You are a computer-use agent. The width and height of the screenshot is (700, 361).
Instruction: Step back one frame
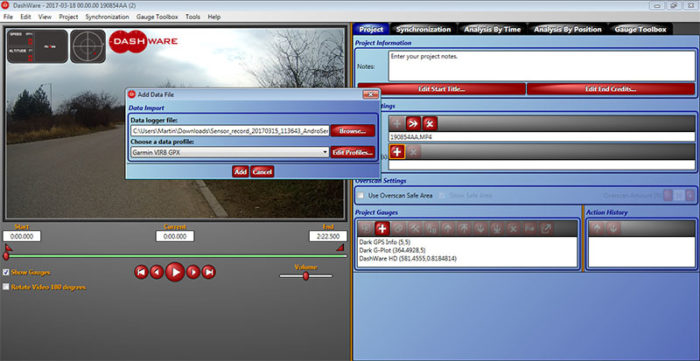157,272
